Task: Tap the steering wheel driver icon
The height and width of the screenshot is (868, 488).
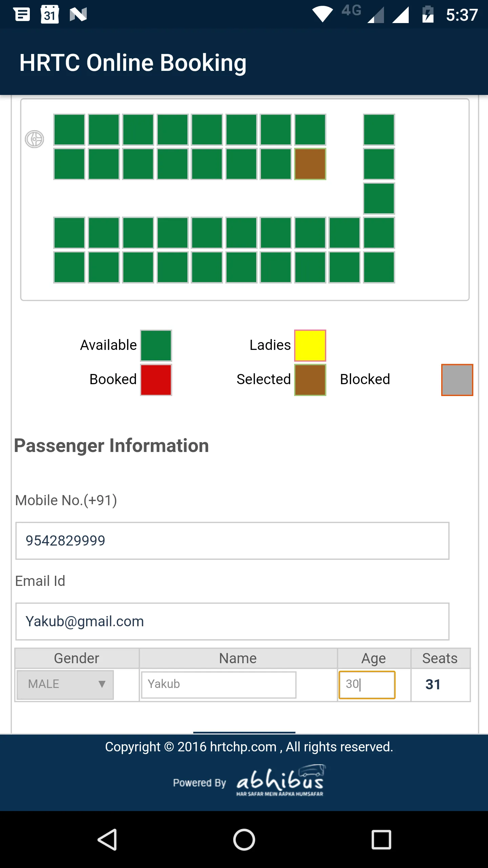Action: [x=35, y=139]
